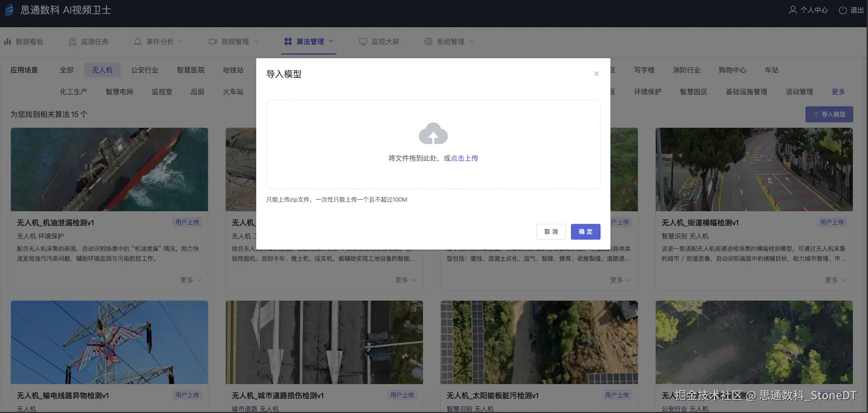Select the 智慧园区 scene filter
The height and width of the screenshot is (413, 868).
[x=694, y=92]
